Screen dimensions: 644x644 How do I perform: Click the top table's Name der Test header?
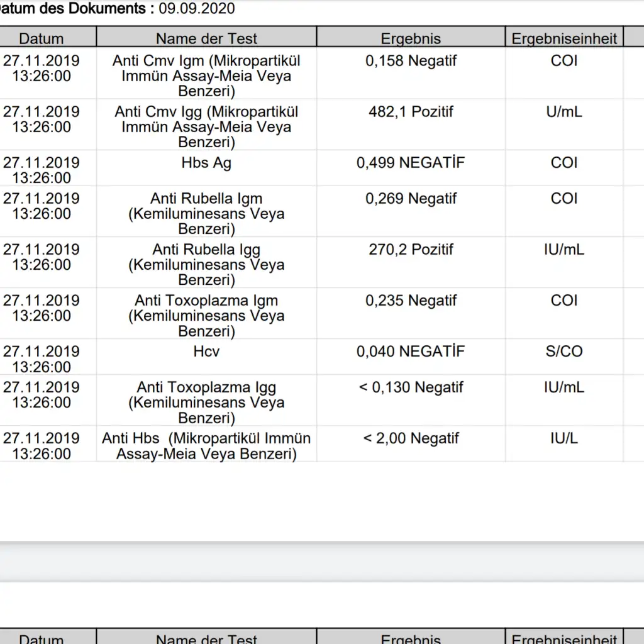(206, 38)
